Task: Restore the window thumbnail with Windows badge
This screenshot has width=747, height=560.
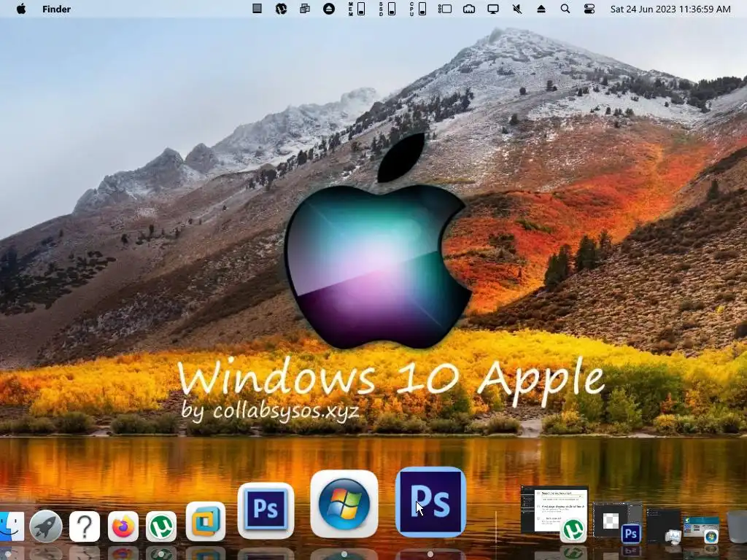Action: [x=701, y=529]
